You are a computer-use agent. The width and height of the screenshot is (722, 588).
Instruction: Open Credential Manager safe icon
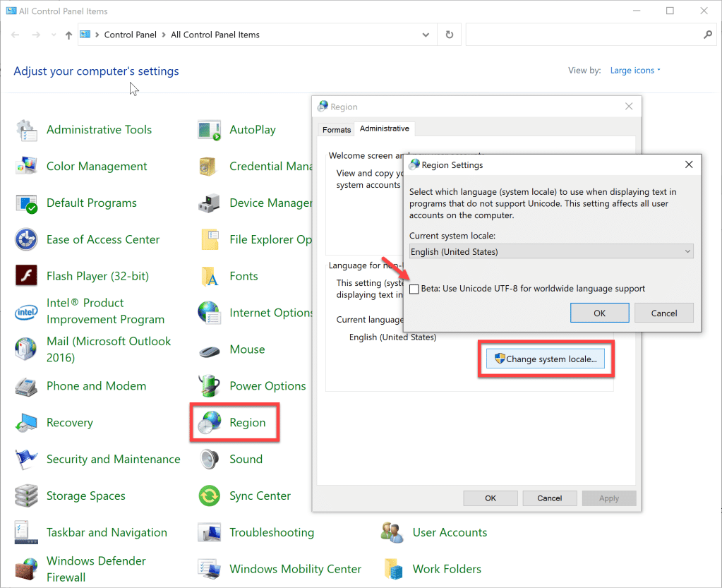click(208, 166)
